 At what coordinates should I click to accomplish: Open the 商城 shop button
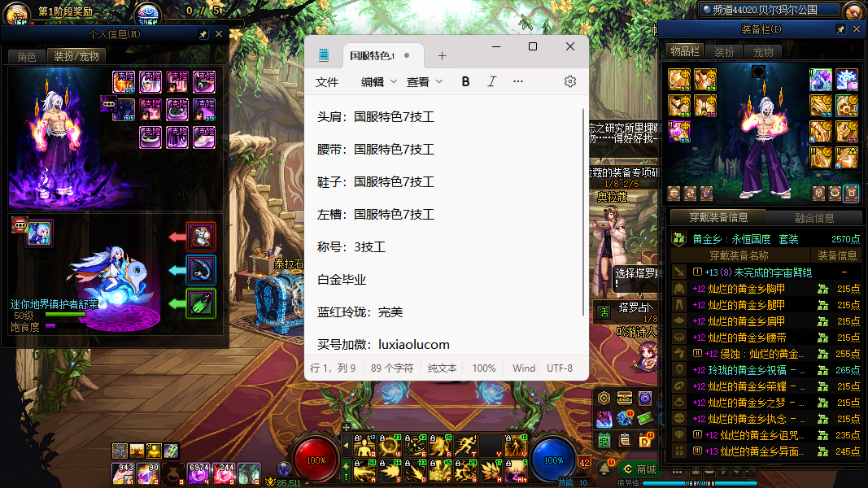639,469
